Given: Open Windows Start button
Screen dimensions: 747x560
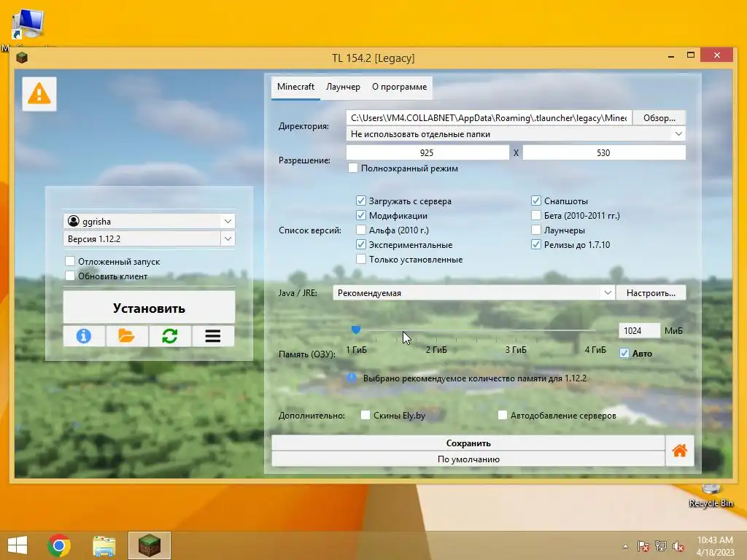Looking at the screenshot, I should point(18,545).
